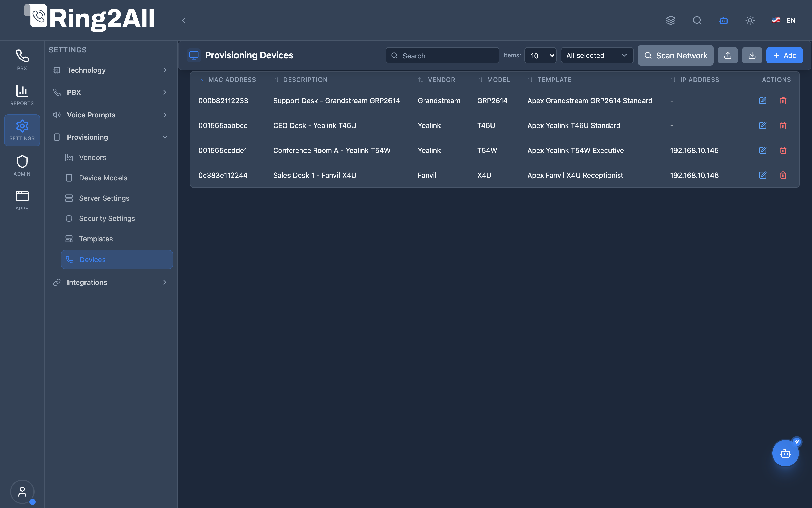Toggle light theme sun icon
The width and height of the screenshot is (812, 508).
click(750, 20)
